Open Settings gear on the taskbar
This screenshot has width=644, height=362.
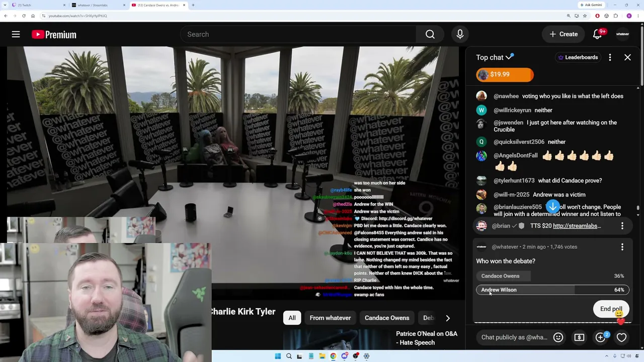366,356
